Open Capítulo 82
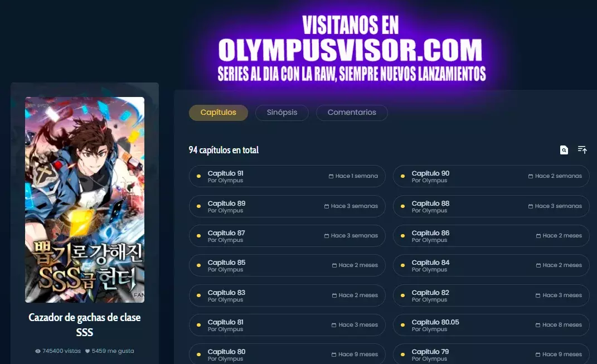The image size is (597, 364). [491, 295]
